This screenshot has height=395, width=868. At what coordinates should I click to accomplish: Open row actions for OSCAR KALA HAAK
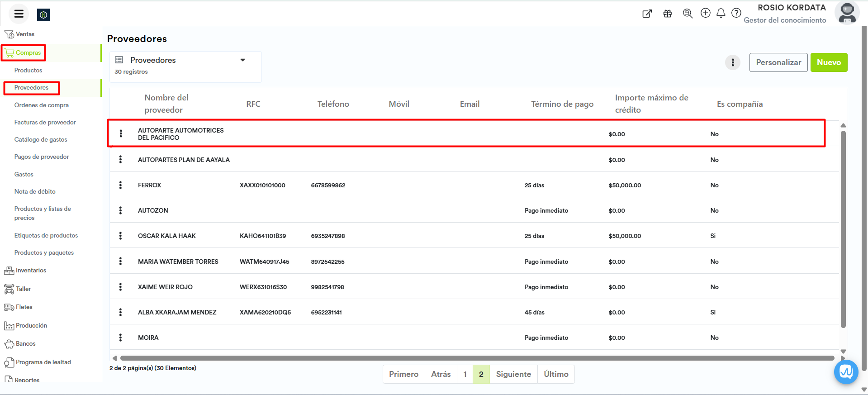(x=120, y=236)
